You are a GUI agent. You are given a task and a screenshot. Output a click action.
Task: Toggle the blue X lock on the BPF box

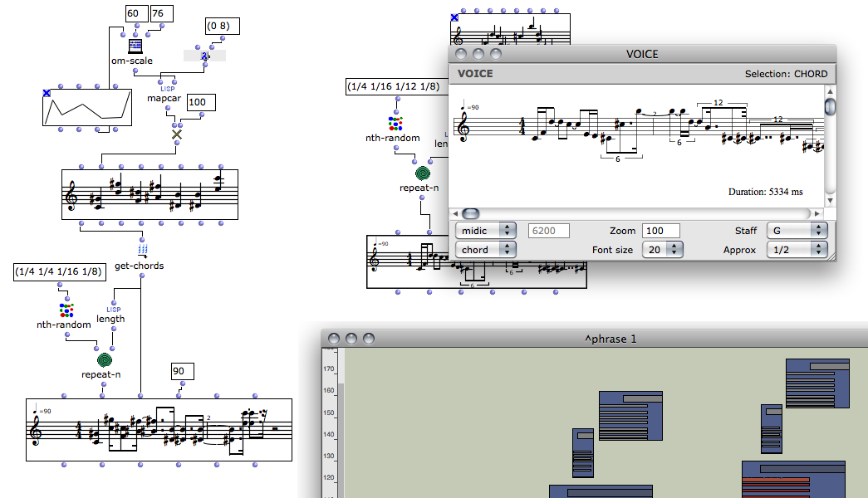click(x=47, y=92)
